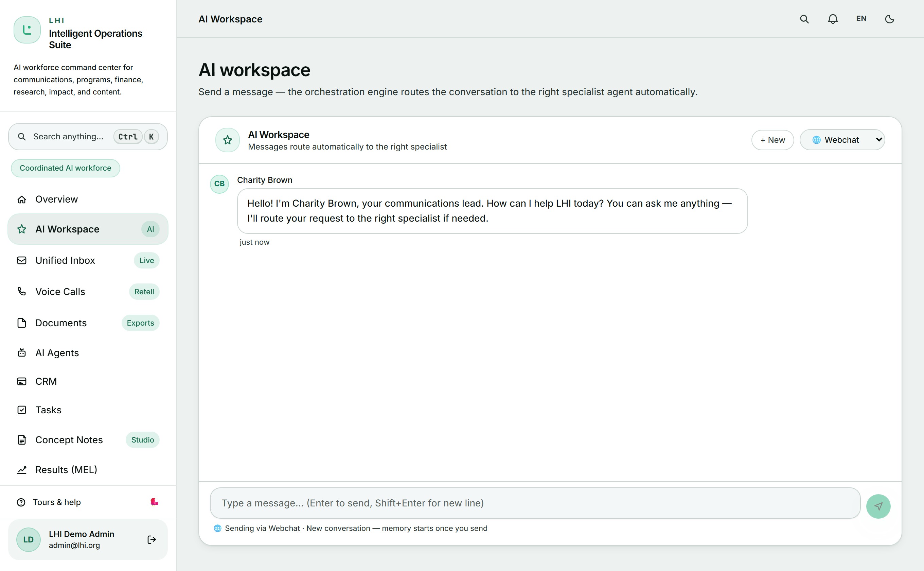924x571 pixels.
Task: Click into the message input box
Action: 535,503
